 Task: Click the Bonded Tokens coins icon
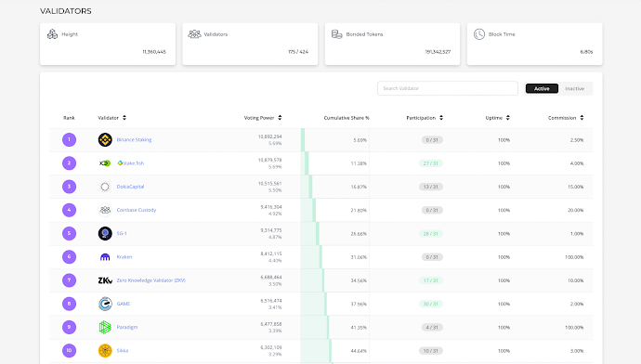point(337,34)
